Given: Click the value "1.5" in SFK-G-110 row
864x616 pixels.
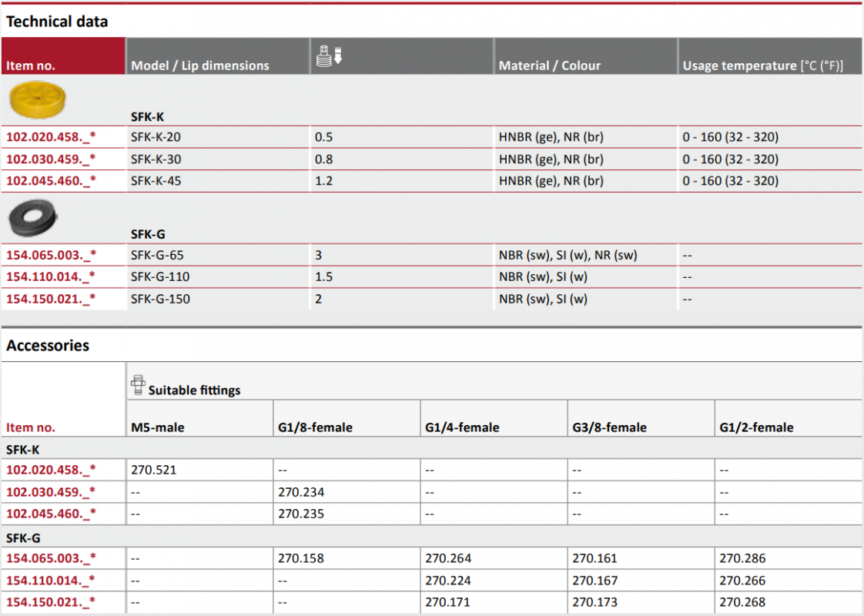Looking at the screenshot, I should point(323,276).
